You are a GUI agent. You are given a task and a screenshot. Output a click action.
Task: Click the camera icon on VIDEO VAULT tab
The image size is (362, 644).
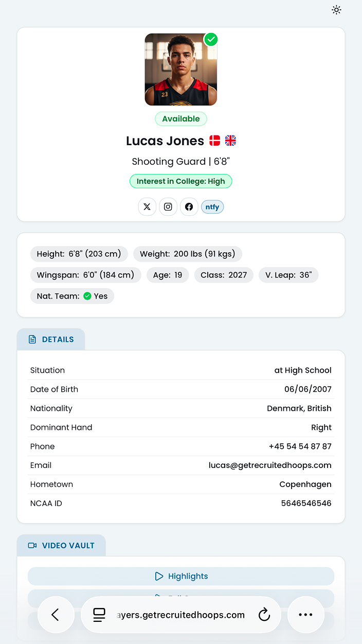pyautogui.click(x=32, y=545)
